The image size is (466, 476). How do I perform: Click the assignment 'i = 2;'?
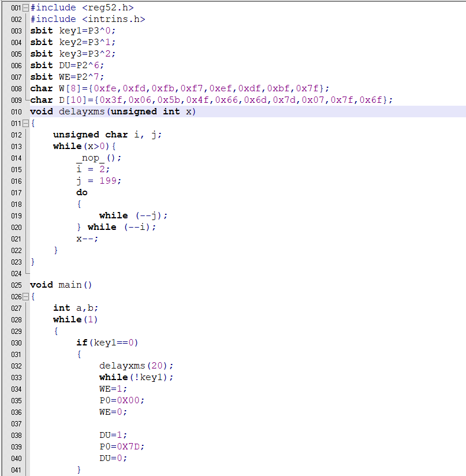click(x=93, y=169)
